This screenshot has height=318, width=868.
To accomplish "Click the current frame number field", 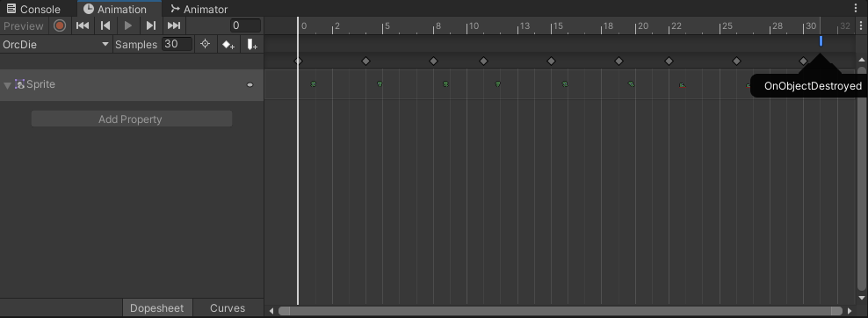I will (x=245, y=25).
